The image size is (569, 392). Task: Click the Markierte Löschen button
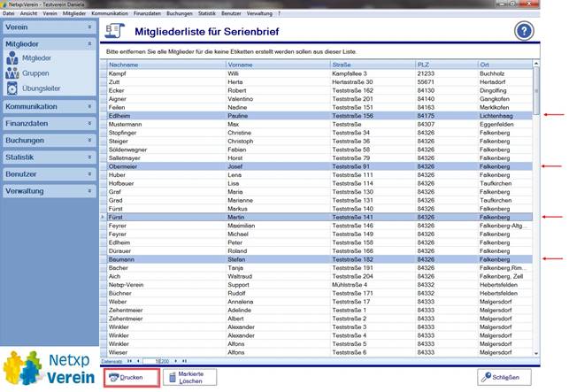pyautogui.click(x=189, y=378)
